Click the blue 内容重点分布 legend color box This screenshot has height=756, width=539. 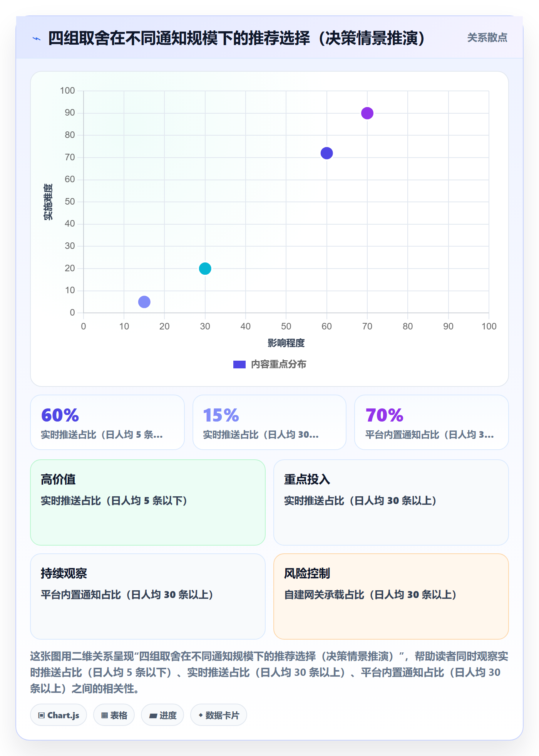pyautogui.click(x=239, y=365)
